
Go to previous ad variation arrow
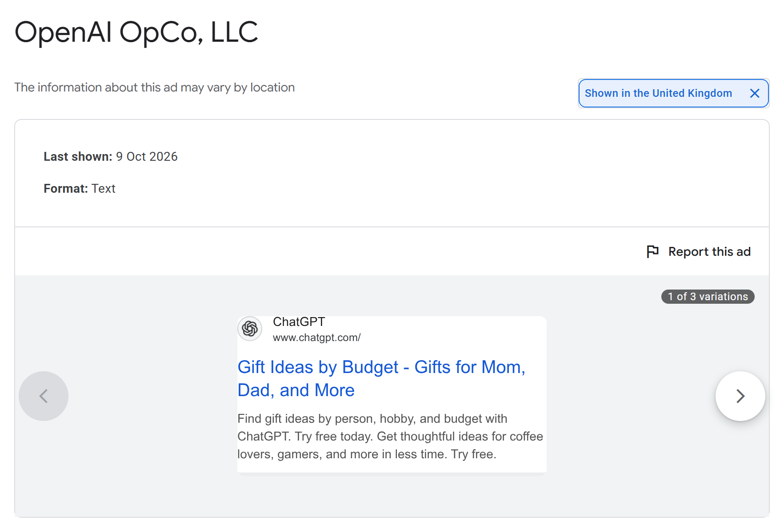point(44,396)
